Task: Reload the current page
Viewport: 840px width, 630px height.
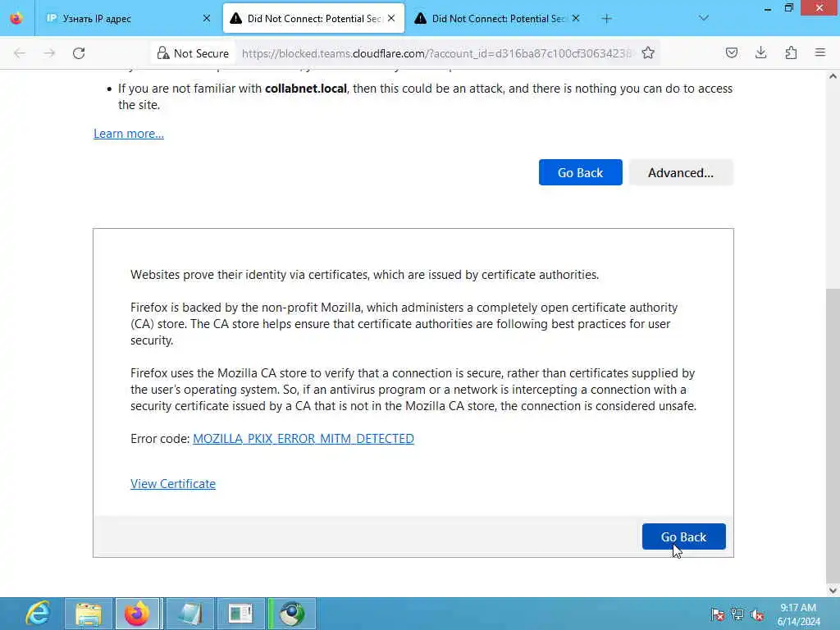Action: tap(79, 53)
